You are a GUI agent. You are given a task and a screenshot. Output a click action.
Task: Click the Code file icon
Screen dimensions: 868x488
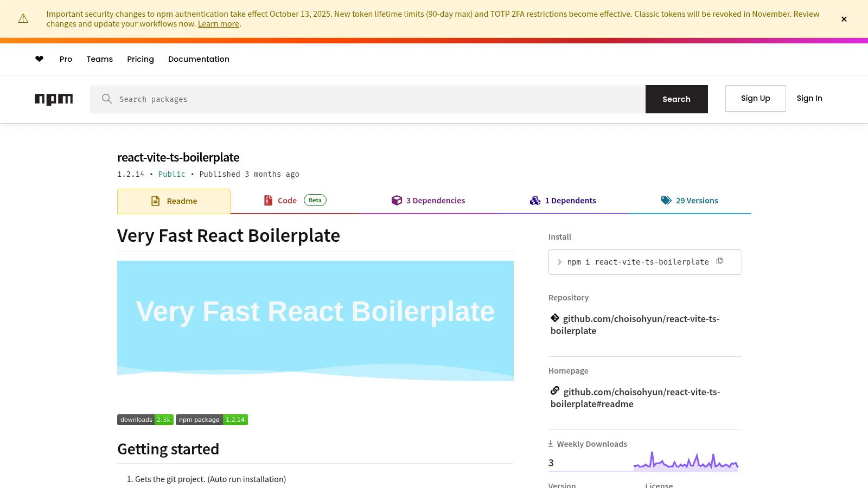(268, 201)
